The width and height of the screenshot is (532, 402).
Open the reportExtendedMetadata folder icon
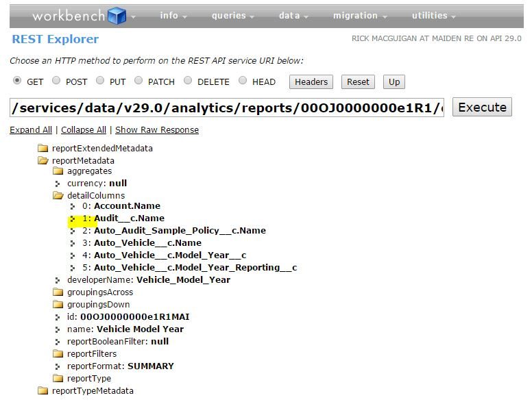coord(43,148)
